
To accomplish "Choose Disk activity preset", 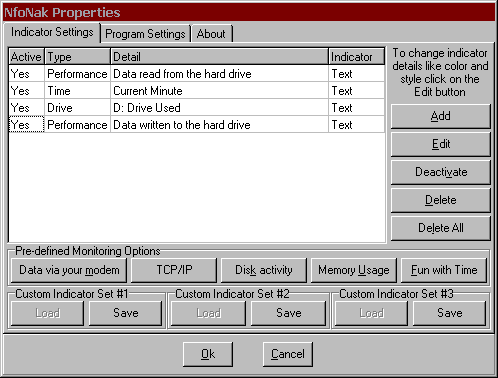I will coord(264,270).
